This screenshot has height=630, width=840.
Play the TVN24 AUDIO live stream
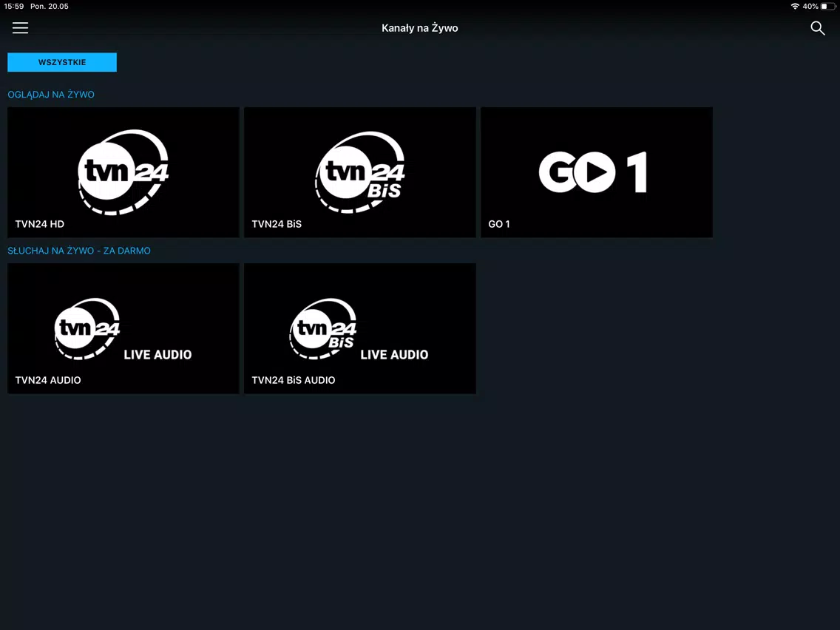pos(123,328)
